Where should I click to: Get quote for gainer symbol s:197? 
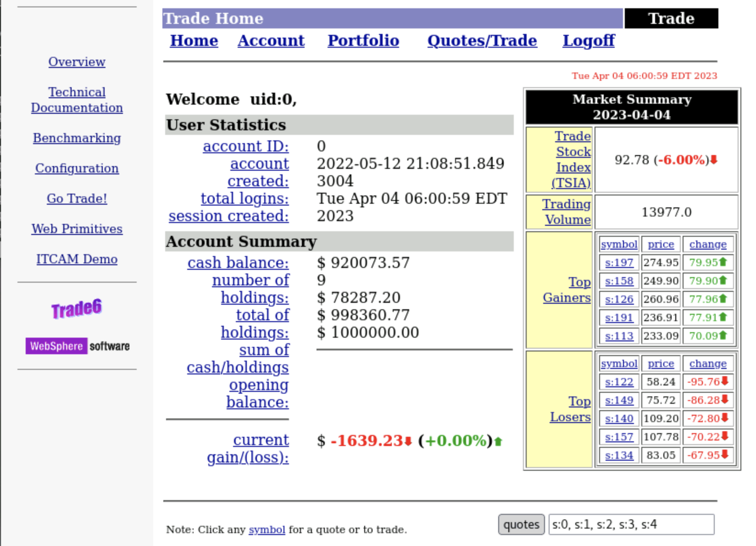coord(619,262)
